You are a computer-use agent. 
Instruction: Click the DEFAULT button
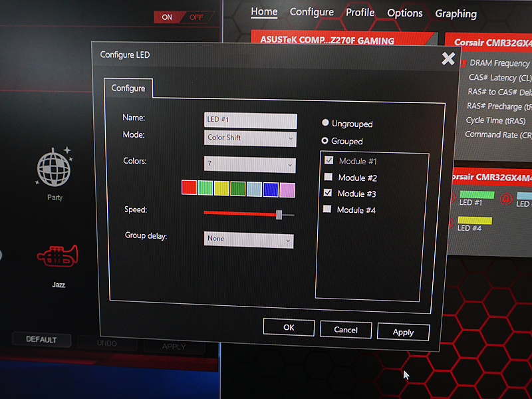tap(41, 340)
